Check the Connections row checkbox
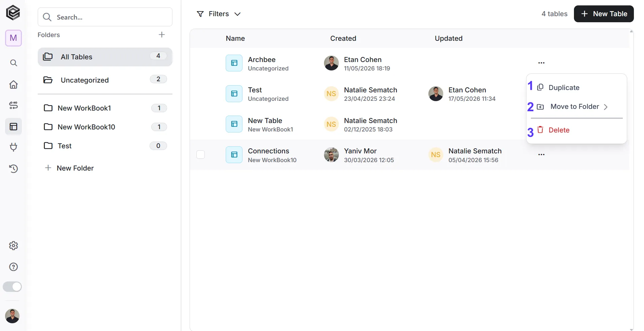 (200, 154)
